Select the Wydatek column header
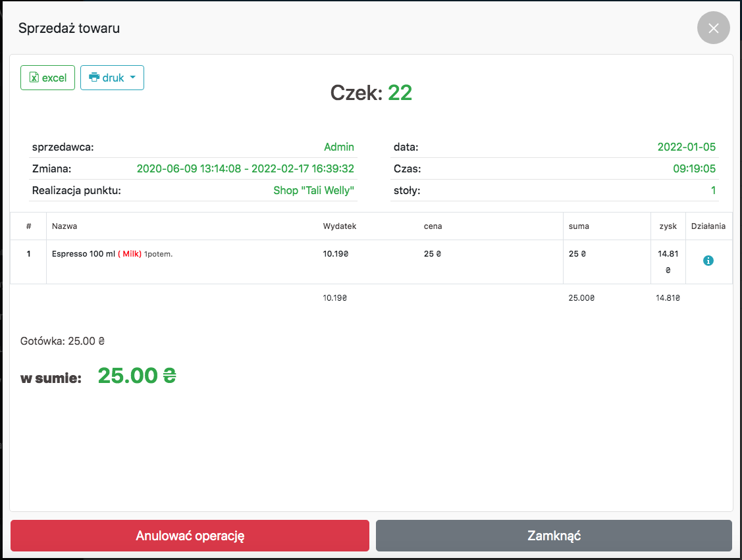This screenshot has width=742, height=560. coord(339,226)
